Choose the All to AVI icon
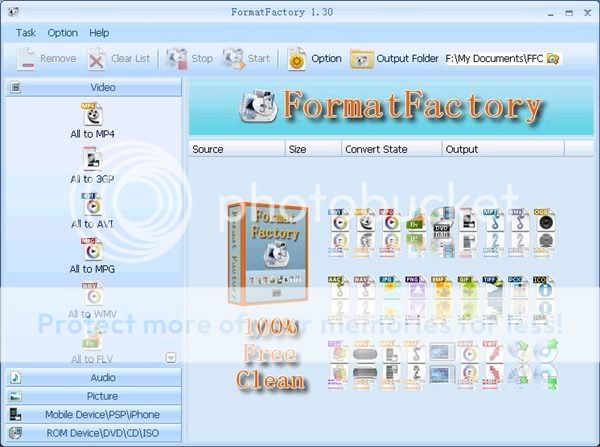The height and width of the screenshot is (447, 600). click(x=92, y=204)
